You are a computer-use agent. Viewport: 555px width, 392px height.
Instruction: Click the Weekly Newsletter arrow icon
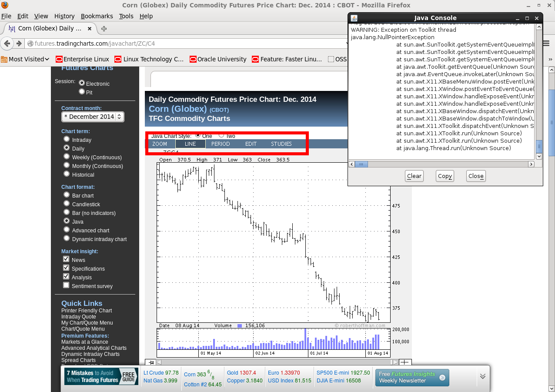442,378
